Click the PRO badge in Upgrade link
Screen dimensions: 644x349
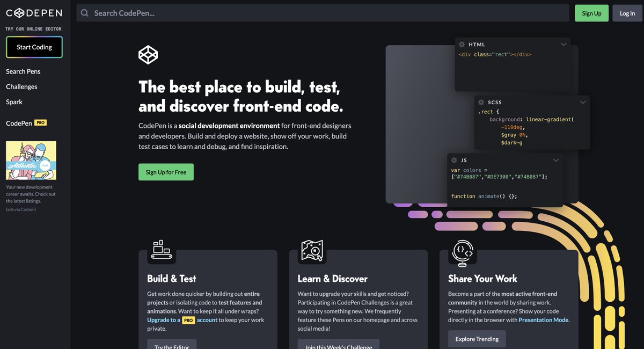coord(188,320)
